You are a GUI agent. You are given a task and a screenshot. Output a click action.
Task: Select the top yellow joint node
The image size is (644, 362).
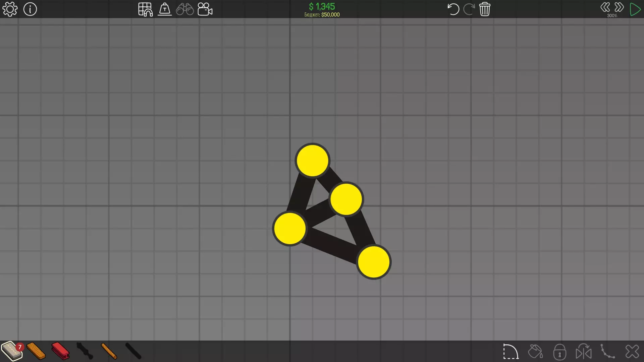(x=312, y=161)
